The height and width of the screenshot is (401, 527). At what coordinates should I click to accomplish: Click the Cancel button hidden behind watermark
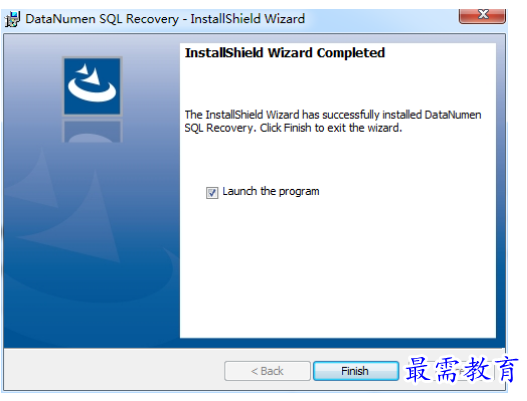click(x=452, y=371)
